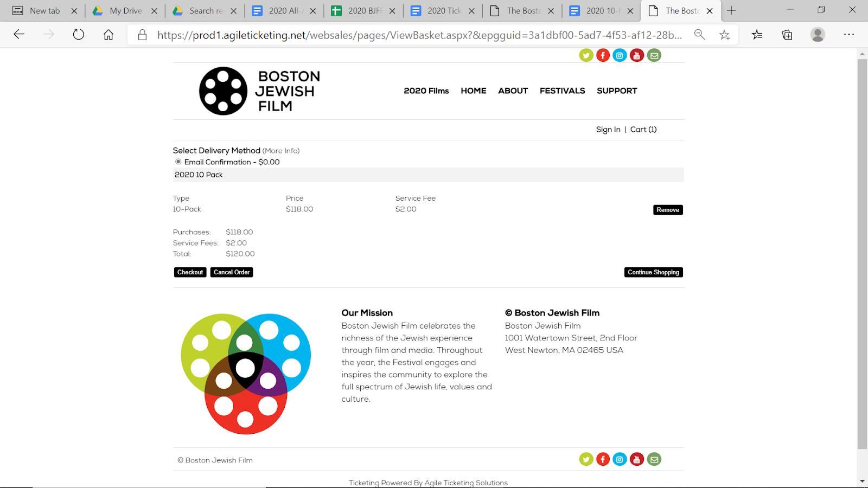Click the email icon in the header

654,55
